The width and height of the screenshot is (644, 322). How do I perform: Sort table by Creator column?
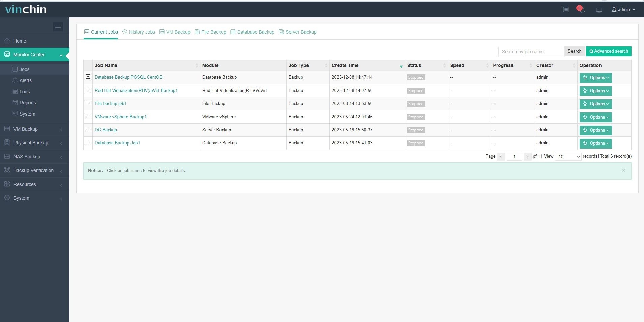point(556,65)
